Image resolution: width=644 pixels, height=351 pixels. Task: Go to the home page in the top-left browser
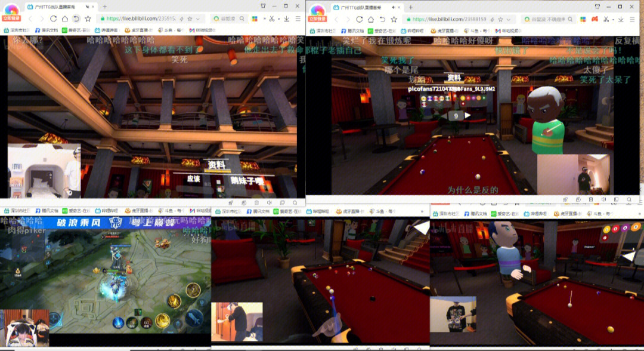(65, 19)
